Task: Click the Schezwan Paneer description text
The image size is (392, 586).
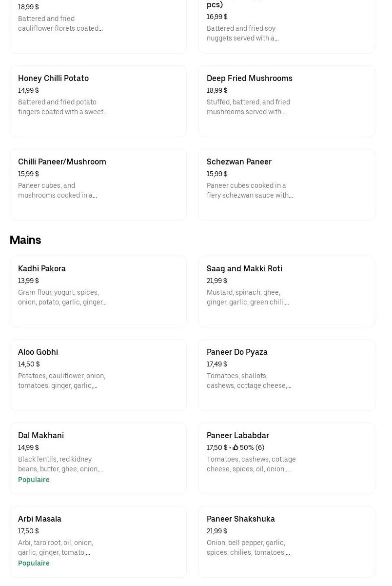Action: [x=250, y=190]
